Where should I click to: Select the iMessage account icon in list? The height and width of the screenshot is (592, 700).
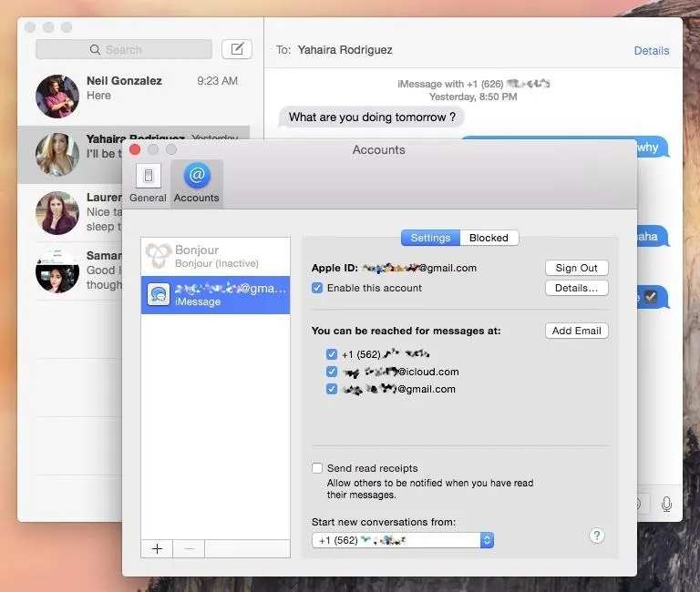click(159, 294)
